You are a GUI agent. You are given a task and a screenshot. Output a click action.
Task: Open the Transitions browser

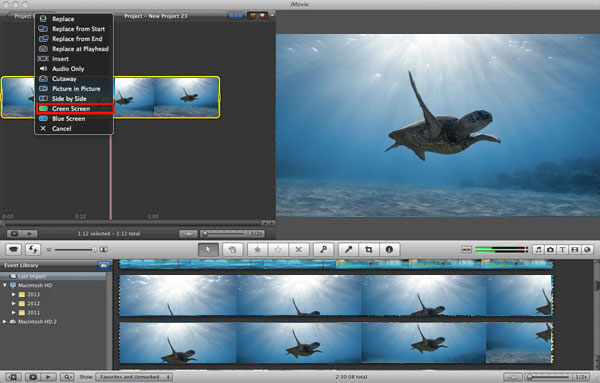575,249
